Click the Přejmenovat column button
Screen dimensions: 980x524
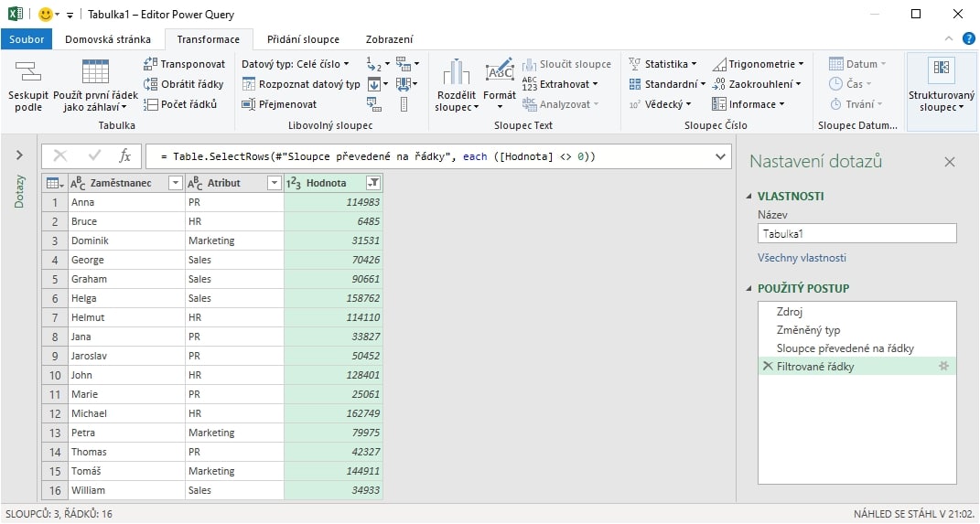coord(279,104)
